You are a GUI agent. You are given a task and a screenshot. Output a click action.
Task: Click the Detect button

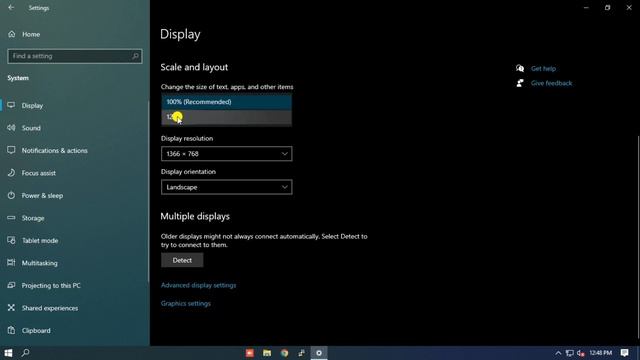(182, 260)
